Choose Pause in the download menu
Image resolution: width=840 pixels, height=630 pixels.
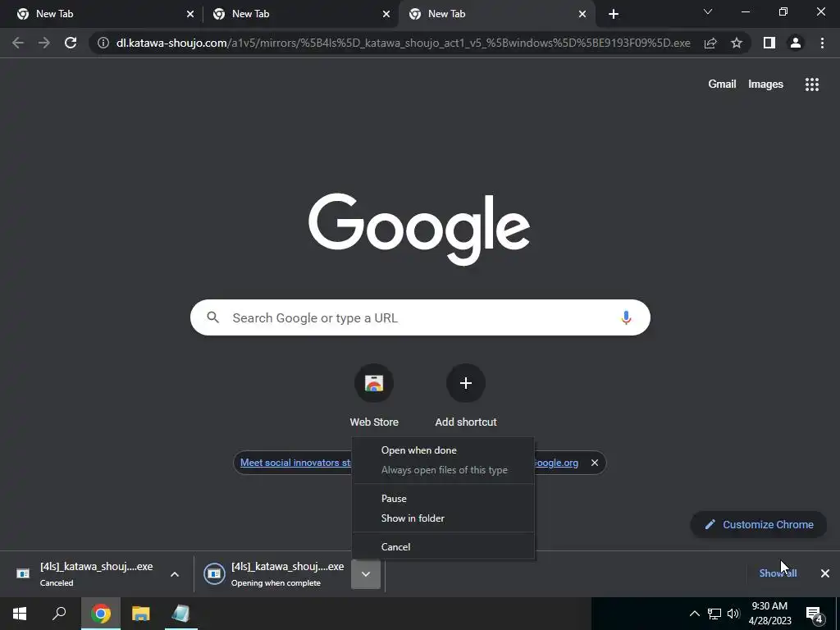point(394,499)
